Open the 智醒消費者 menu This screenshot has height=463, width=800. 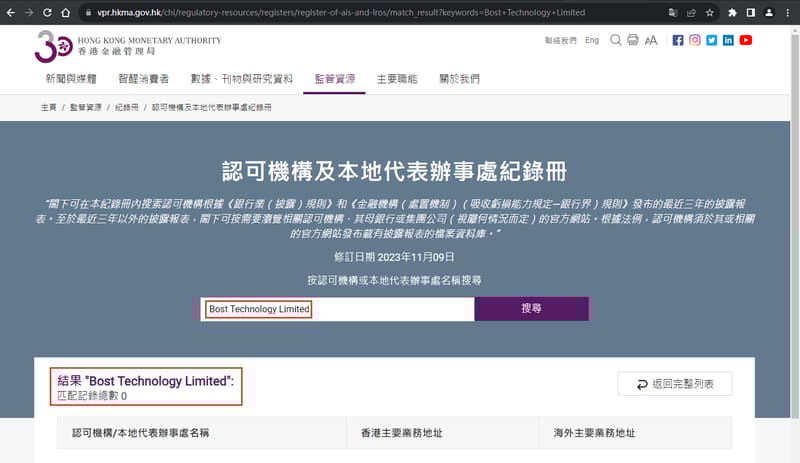pos(143,79)
